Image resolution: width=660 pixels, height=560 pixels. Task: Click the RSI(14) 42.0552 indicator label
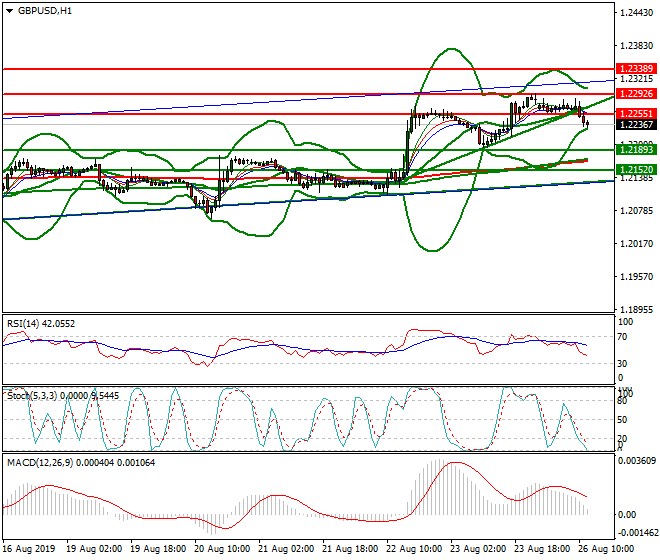[x=41, y=324]
